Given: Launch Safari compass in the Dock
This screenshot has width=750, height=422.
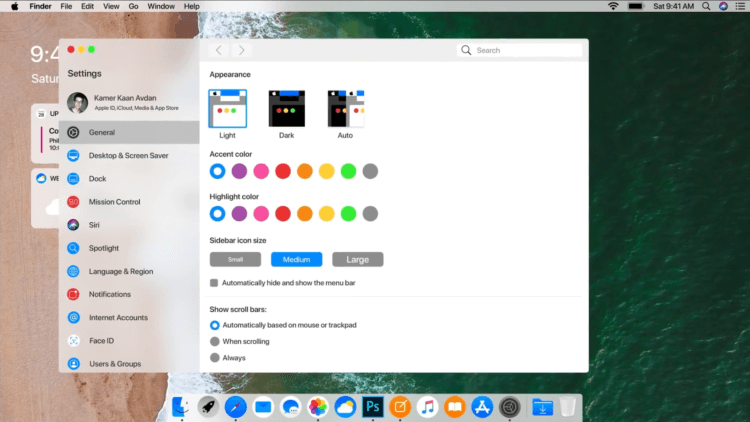Looking at the screenshot, I should (x=235, y=407).
